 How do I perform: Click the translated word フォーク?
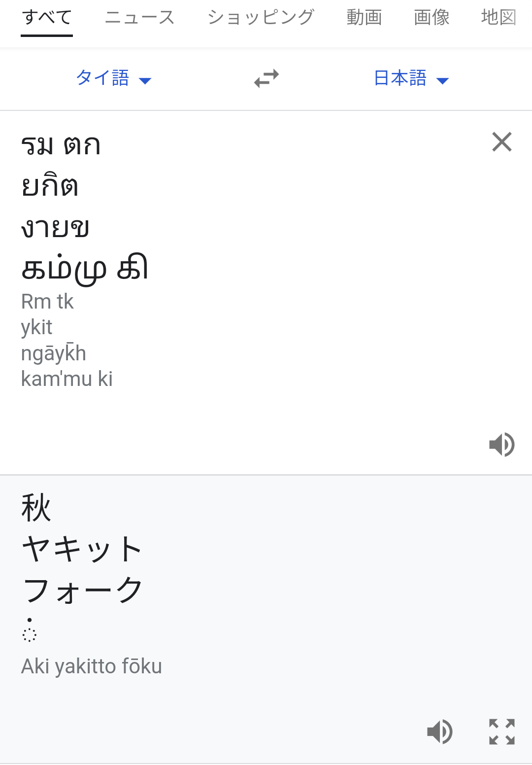(x=82, y=590)
